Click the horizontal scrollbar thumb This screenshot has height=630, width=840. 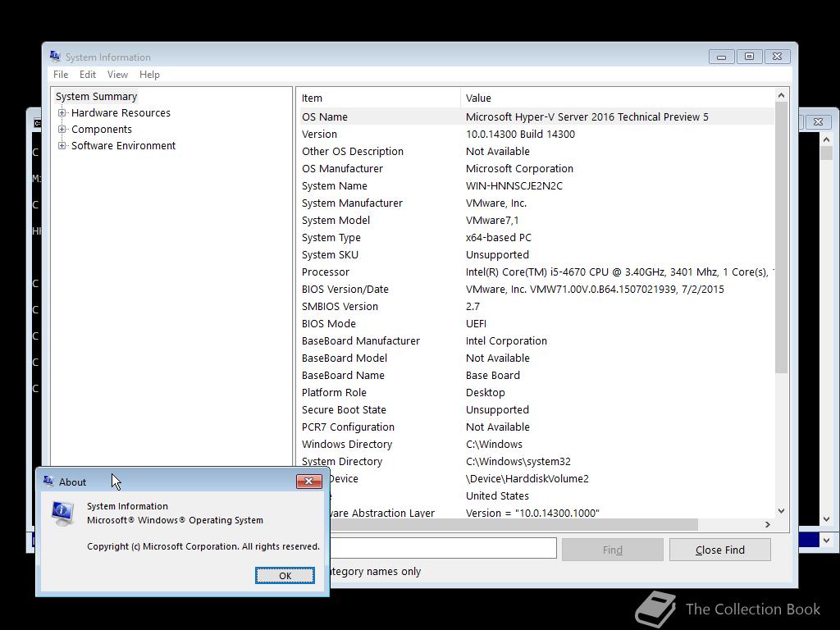[x=514, y=524]
